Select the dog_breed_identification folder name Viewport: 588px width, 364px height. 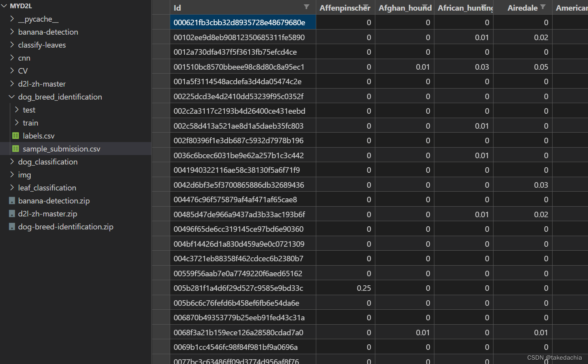click(60, 97)
